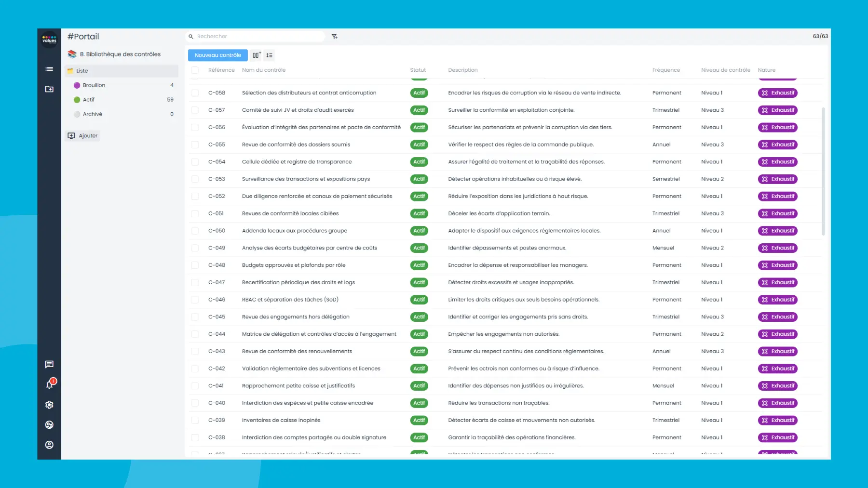Click the Nouveau contrôle button

pos(217,55)
